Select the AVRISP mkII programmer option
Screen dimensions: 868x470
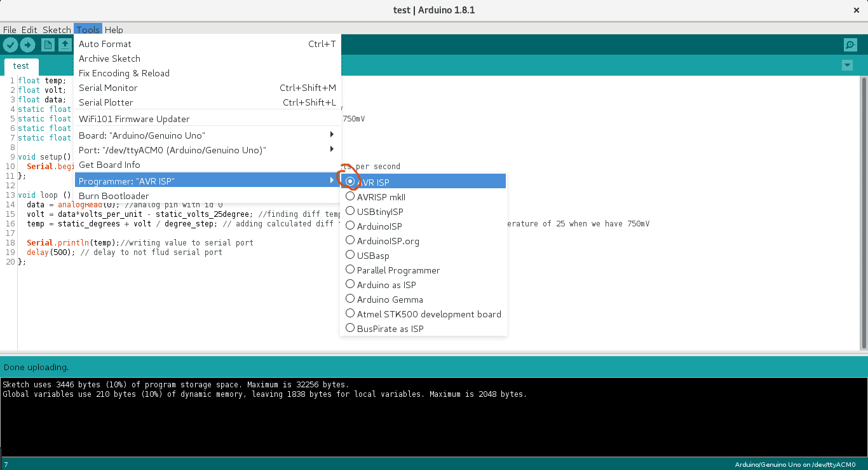(381, 197)
